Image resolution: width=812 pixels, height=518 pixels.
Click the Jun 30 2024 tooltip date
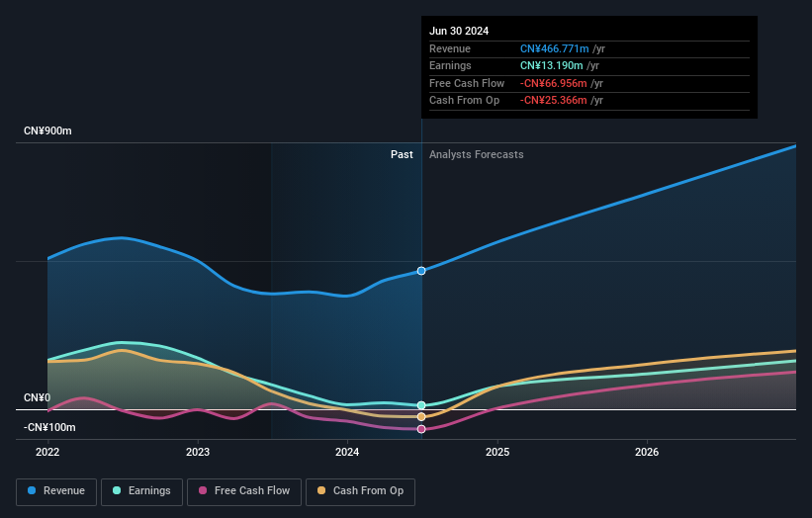459,31
